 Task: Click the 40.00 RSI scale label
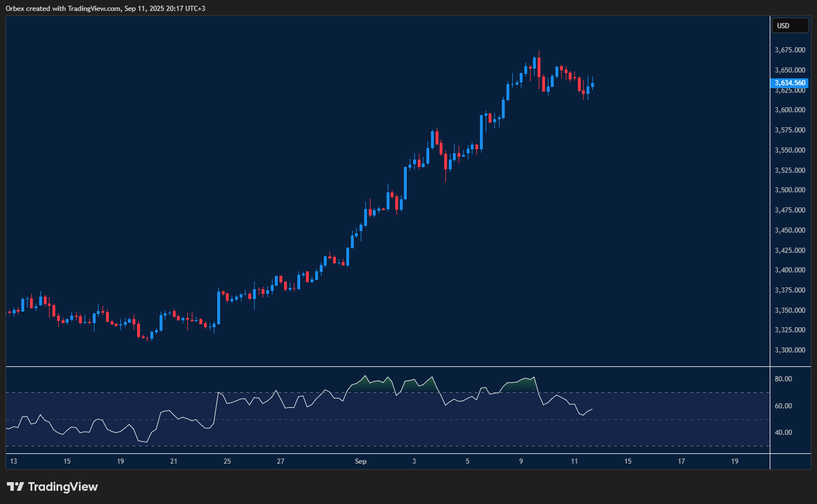point(783,433)
